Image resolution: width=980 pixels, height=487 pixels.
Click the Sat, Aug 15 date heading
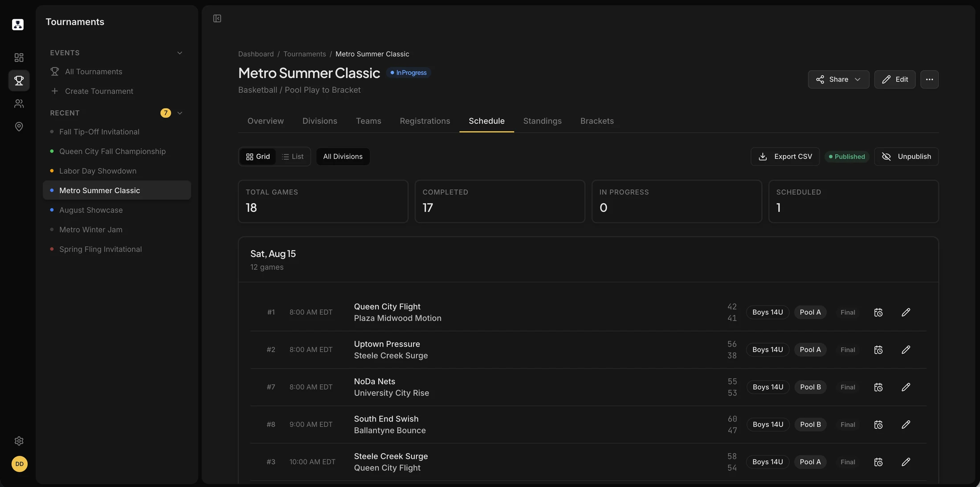tap(273, 254)
